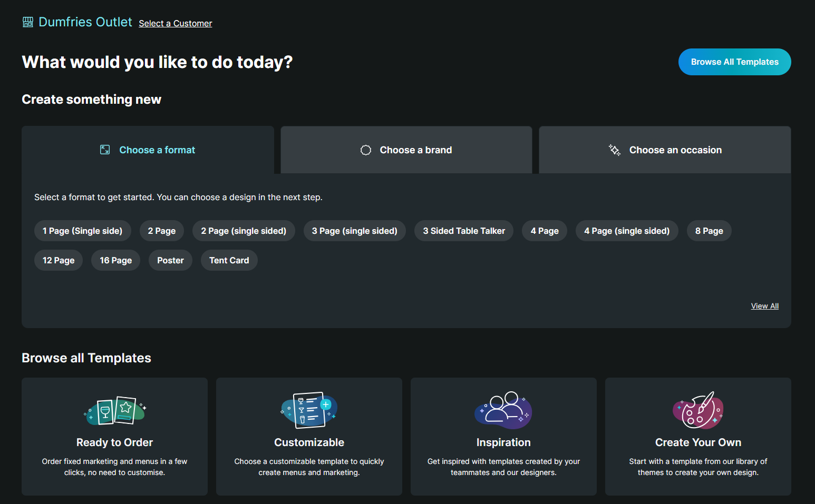Select the Poster format
This screenshot has width=815, height=504.
pyautogui.click(x=170, y=260)
